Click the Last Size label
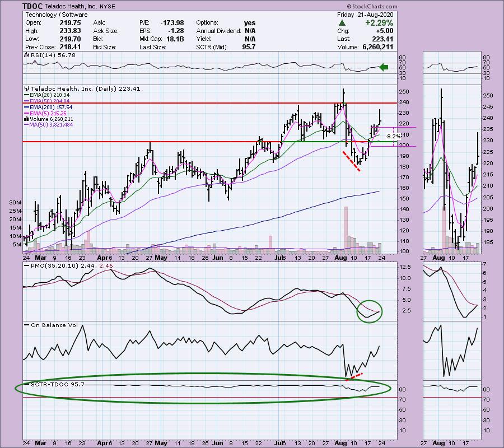This screenshot has width=504, height=448. coord(153,47)
